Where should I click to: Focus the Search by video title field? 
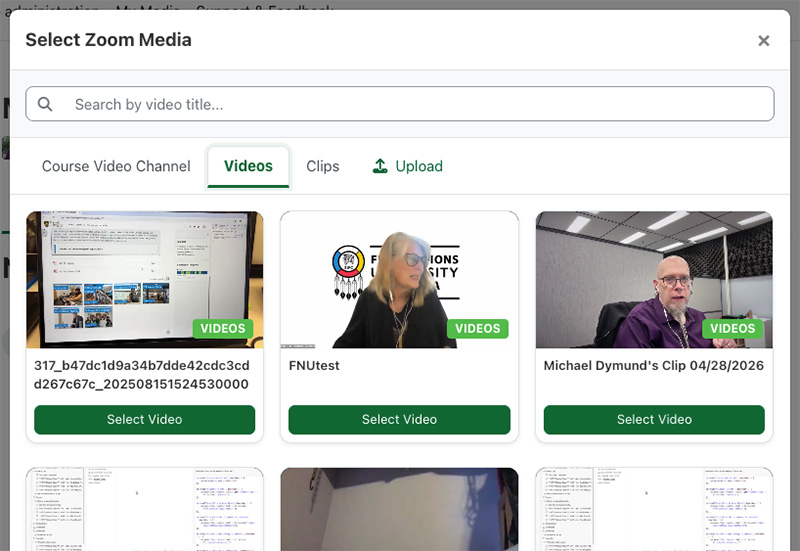pyautogui.click(x=400, y=104)
